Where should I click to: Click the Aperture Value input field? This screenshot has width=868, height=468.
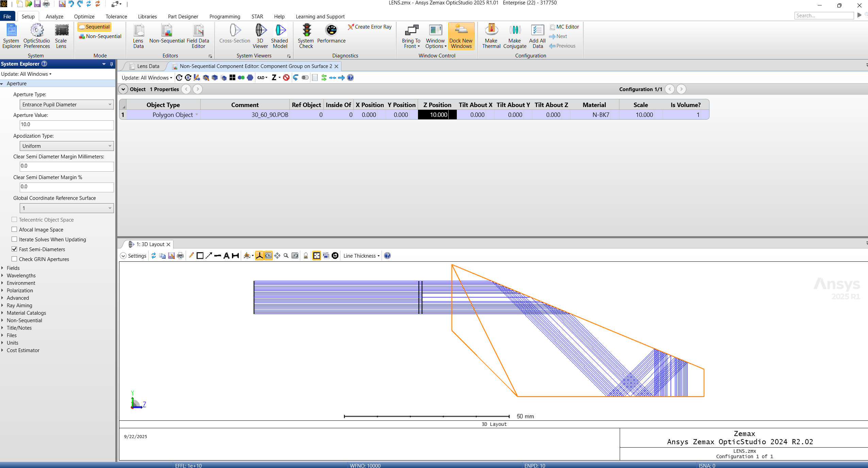click(67, 125)
